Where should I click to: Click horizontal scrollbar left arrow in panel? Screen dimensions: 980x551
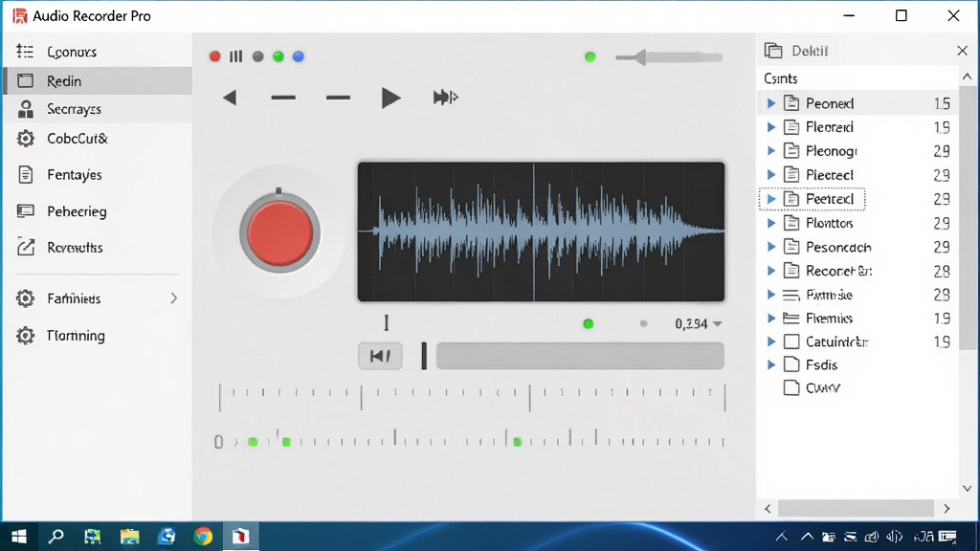tap(768, 509)
